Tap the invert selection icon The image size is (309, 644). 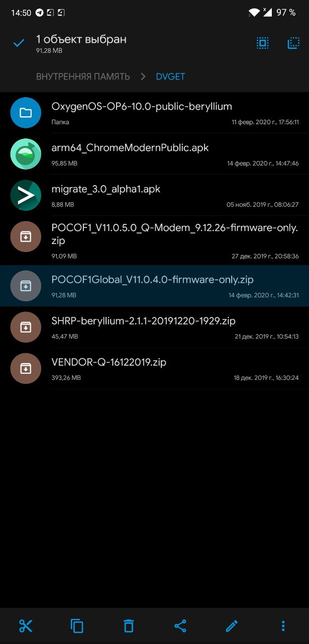click(x=293, y=43)
